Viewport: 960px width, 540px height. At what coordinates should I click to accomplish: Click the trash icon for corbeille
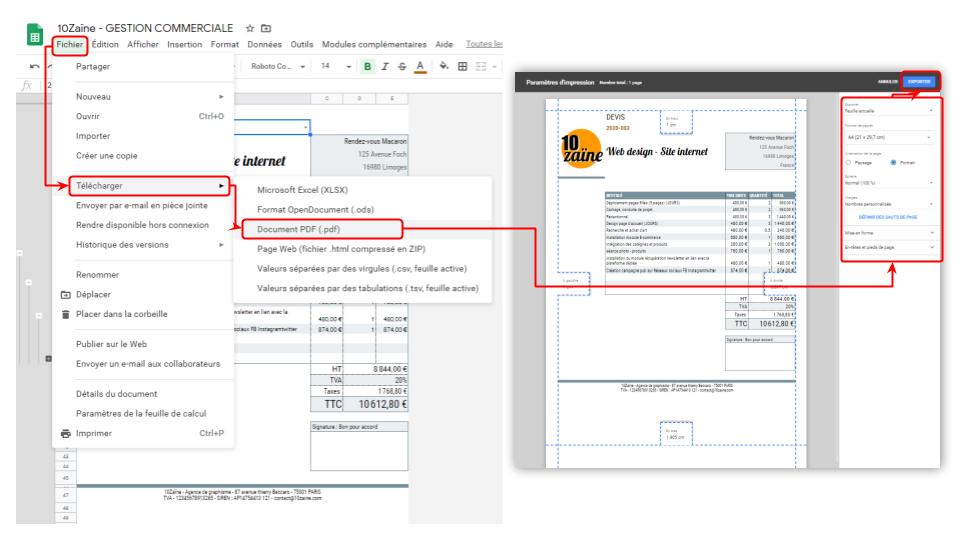pyautogui.click(x=66, y=314)
